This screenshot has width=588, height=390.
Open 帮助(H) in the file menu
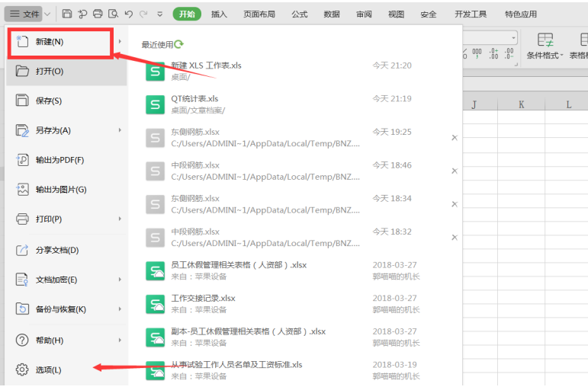pos(66,340)
